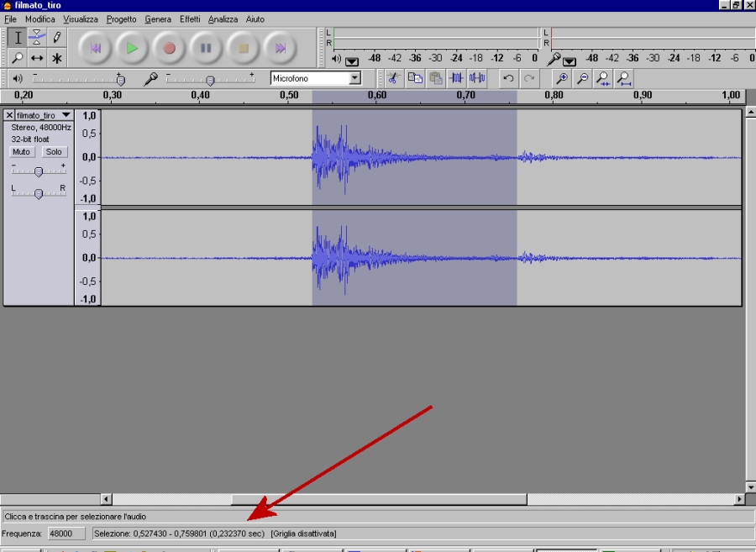Viewport: 756px width, 552px height.
Task: Select the Time Shift tool
Action: click(37, 58)
